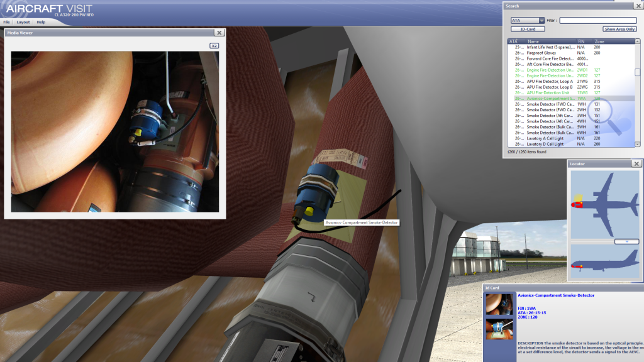Click the red nose zone on Locator top view

(x=577, y=204)
